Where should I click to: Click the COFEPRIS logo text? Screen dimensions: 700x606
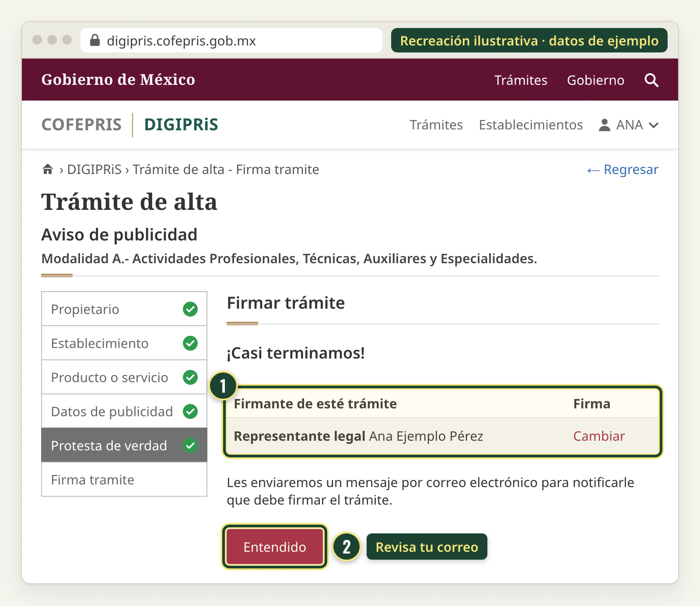click(x=81, y=125)
